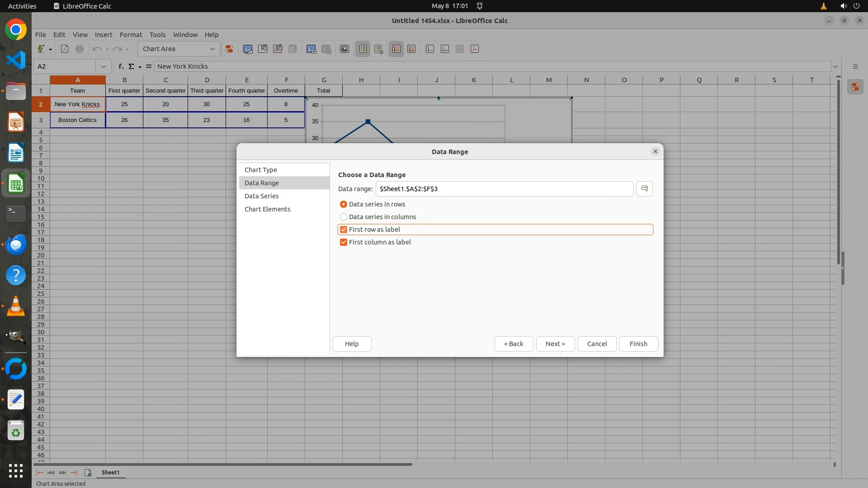The height and width of the screenshot is (488, 868).
Task: Click the Export as PDF icon
Action: point(65,49)
